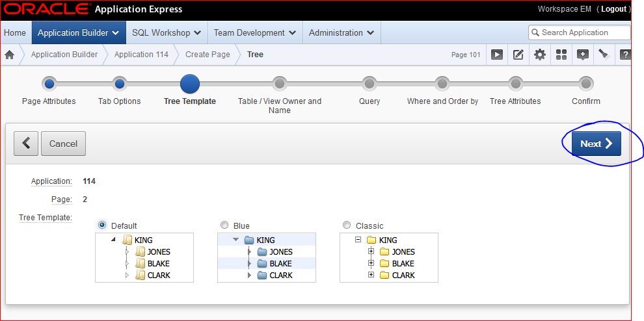Expand CLARK arrow in Blue tree
Screen dimensions: 644x321
[249, 275]
